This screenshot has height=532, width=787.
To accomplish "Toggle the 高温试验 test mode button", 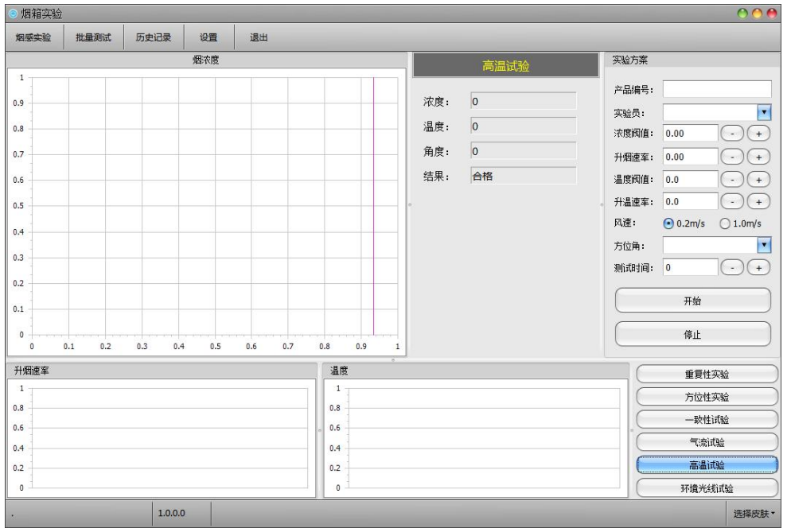I will click(707, 464).
